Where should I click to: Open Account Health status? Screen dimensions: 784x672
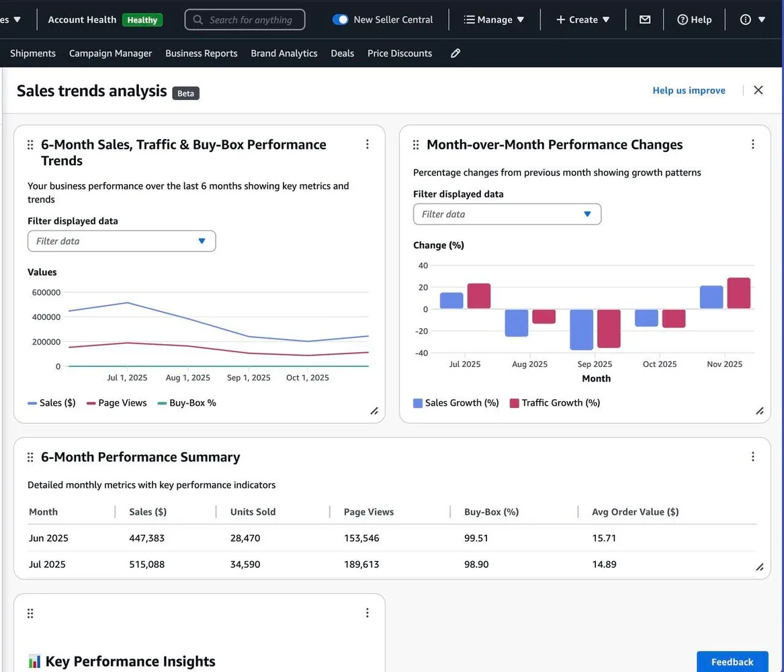pyautogui.click(x=82, y=19)
